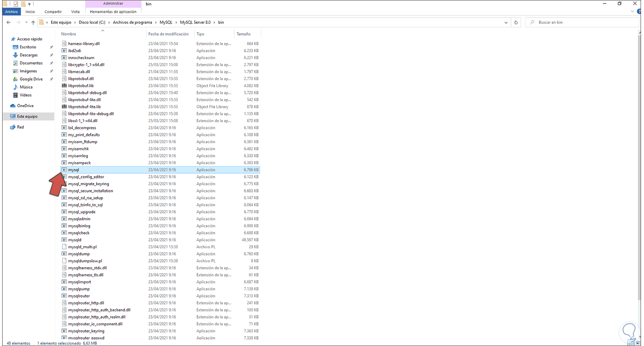Click the 49.597 KB size value
Screen dimensions: 644x346
pos(250,240)
